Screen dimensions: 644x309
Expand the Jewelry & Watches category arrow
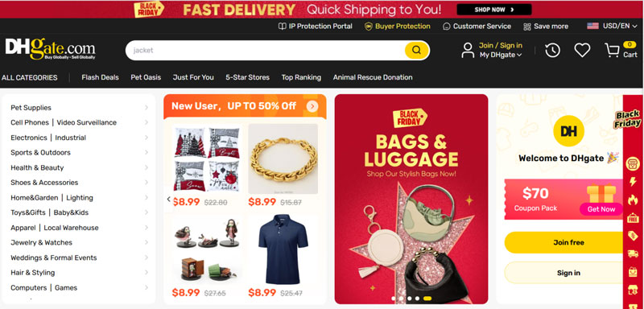click(147, 242)
